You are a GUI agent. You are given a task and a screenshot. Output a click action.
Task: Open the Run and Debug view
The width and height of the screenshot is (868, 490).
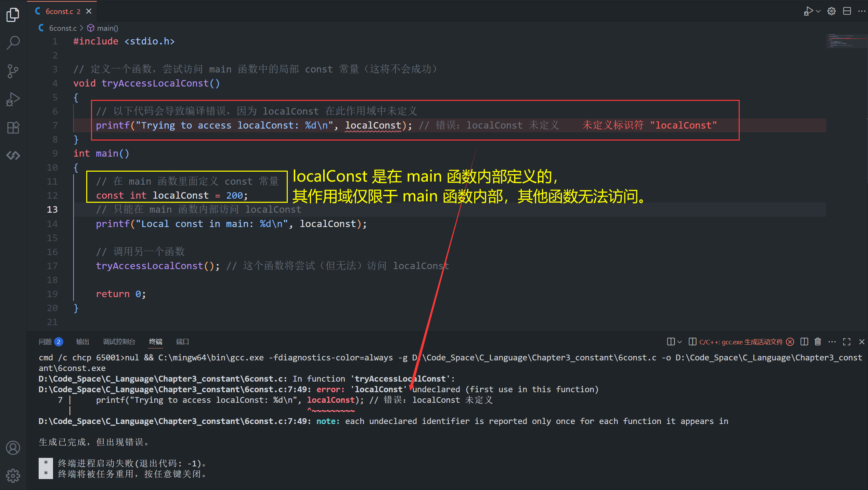(x=13, y=99)
